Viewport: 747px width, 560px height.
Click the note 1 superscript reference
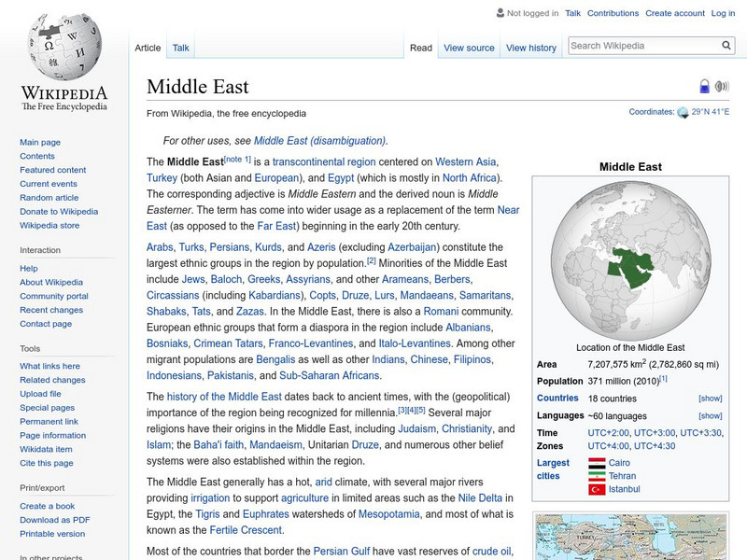237,160
